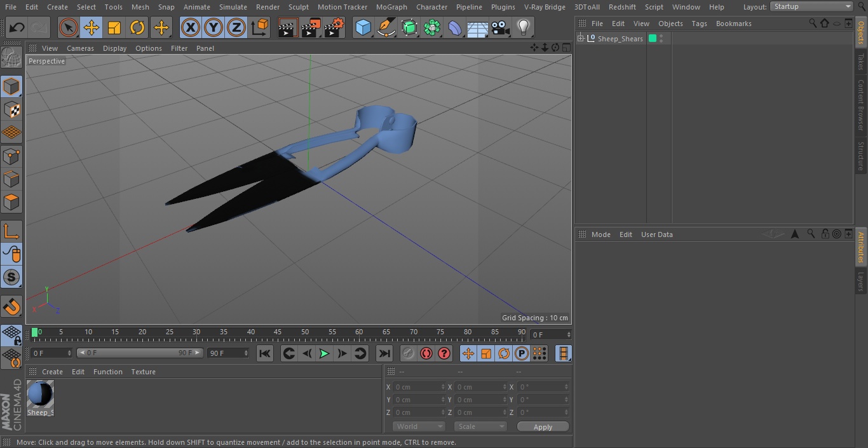Click the Undo arrow icon
868x448 pixels.
pos(17,28)
